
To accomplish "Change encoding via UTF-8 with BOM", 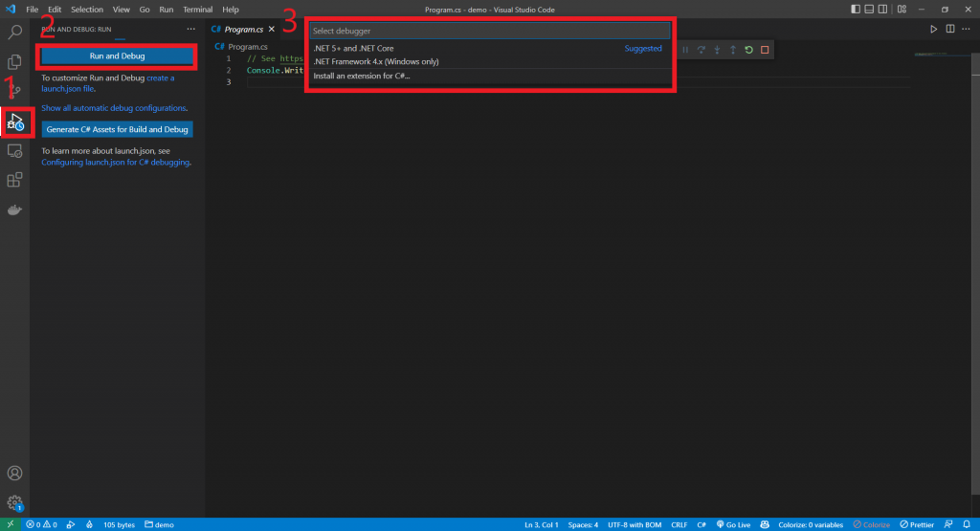I will [635, 524].
